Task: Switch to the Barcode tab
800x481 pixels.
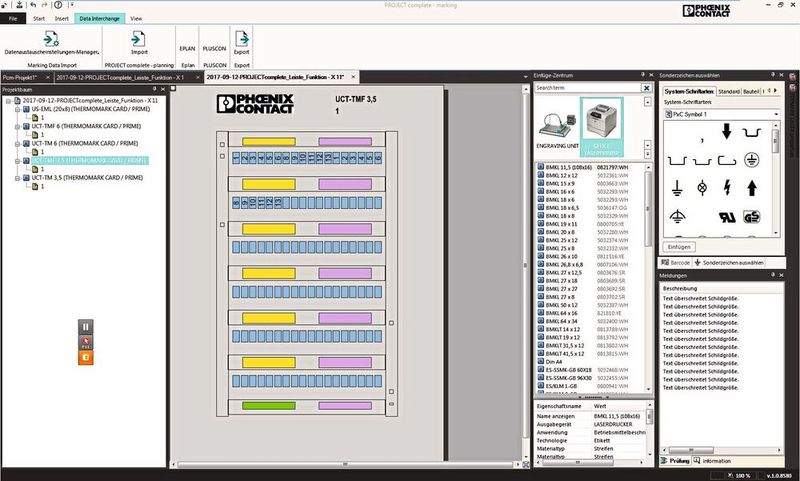Action: point(676,263)
